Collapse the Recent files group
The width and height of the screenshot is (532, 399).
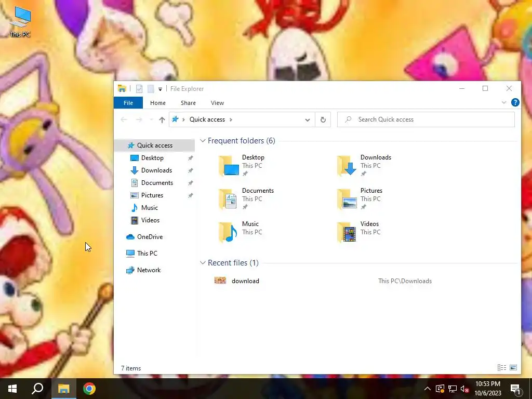(203, 262)
